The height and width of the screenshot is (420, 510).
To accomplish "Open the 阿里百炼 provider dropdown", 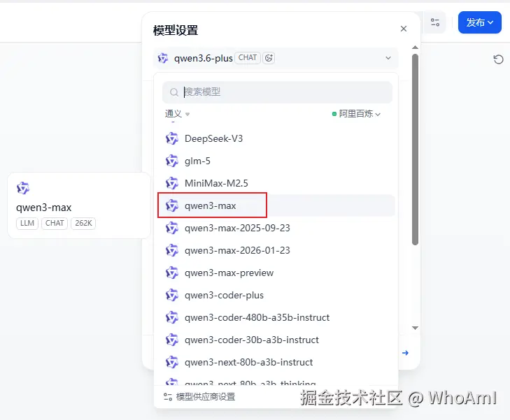I will [x=356, y=114].
